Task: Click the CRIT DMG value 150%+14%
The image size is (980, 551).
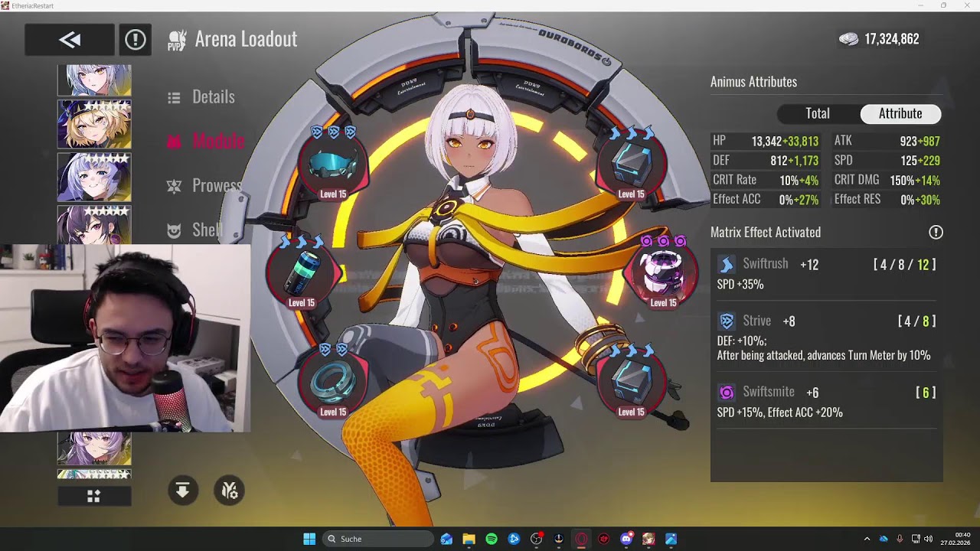Action: pyautogui.click(x=915, y=181)
